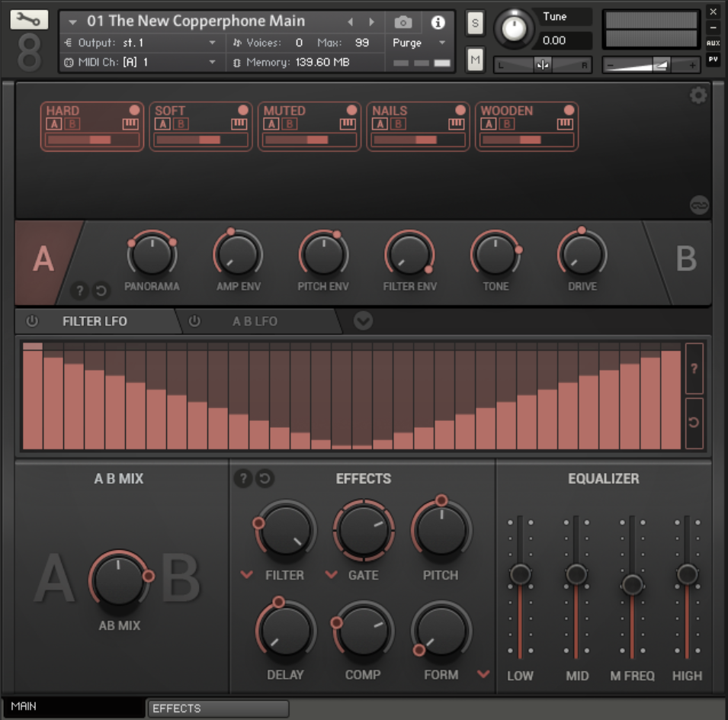
Task: Click the keyboard icon on SOFT slot
Action: pos(239,124)
